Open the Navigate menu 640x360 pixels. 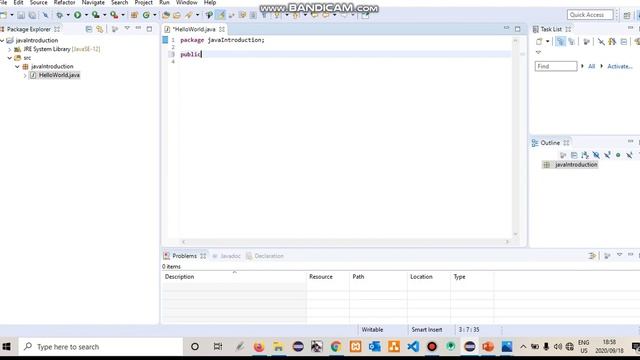[x=93, y=2]
